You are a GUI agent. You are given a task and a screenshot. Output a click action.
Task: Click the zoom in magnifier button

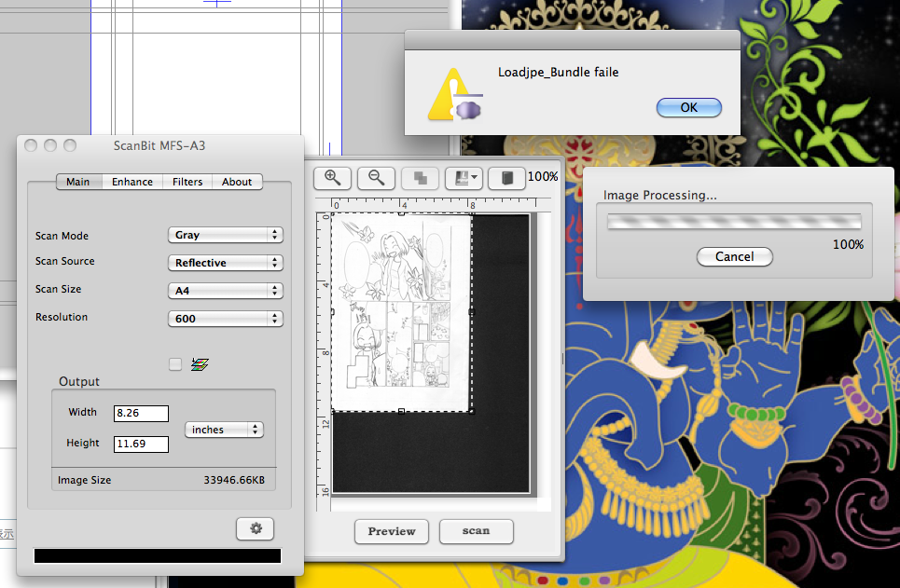(332, 178)
